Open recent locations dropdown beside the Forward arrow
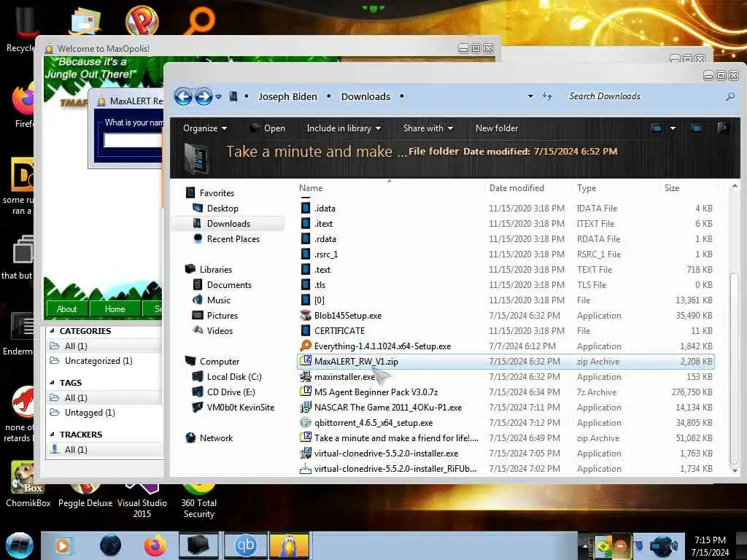747x560 pixels. coord(219,97)
